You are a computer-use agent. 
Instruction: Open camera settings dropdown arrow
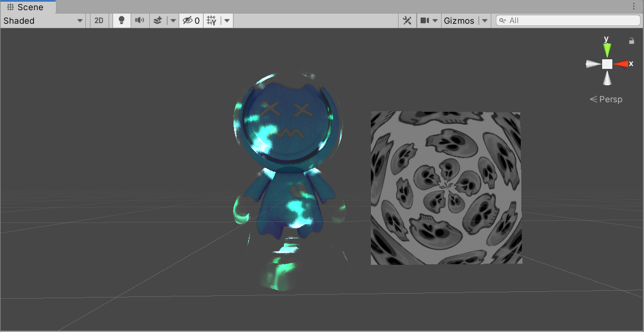pos(435,20)
